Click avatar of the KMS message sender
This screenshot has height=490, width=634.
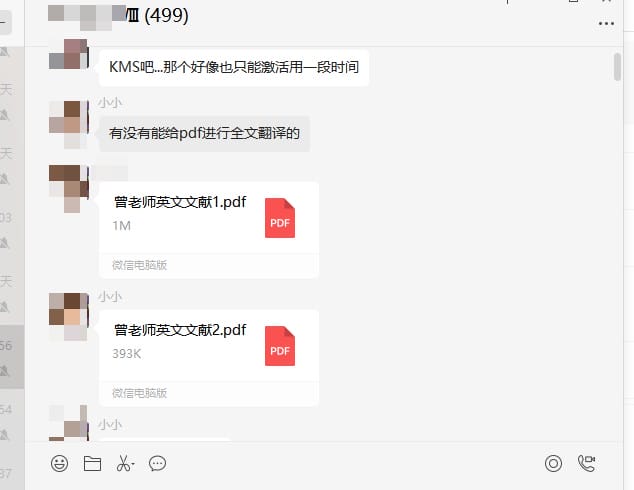point(68,54)
